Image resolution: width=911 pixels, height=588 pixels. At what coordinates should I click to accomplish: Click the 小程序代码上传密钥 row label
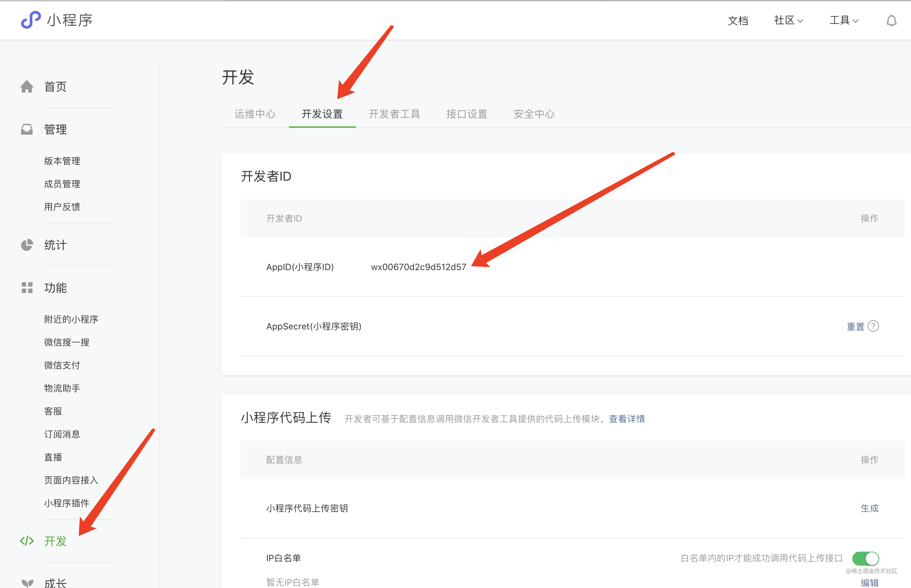coord(307,508)
